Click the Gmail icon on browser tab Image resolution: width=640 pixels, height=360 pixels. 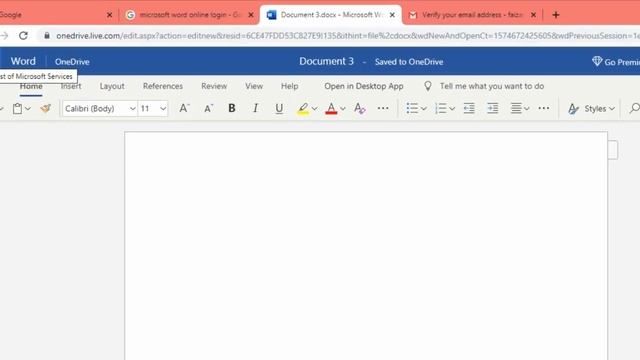click(x=413, y=15)
